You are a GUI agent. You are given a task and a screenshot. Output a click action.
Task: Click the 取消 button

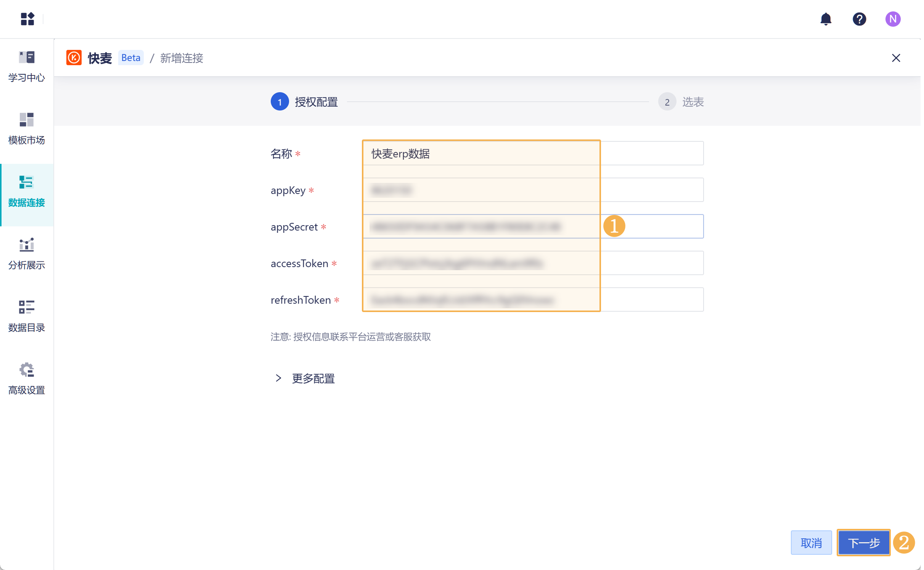click(811, 543)
